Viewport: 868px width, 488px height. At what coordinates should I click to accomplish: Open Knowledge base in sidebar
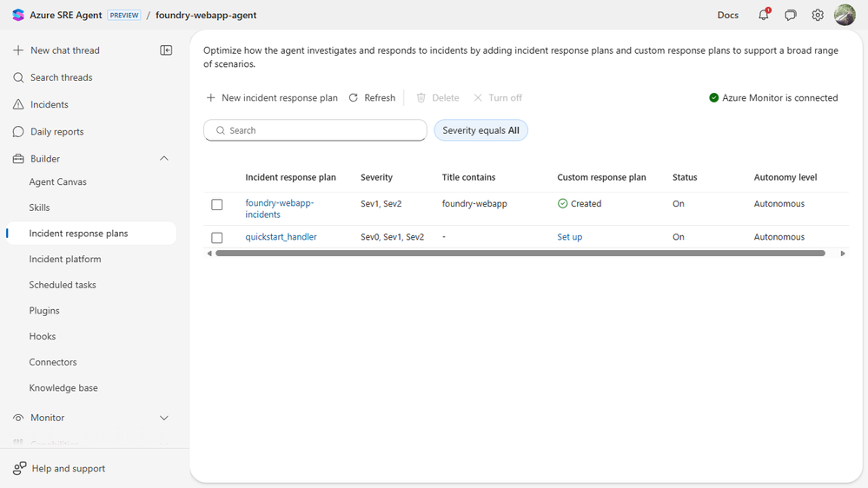(x=63, y=388)
